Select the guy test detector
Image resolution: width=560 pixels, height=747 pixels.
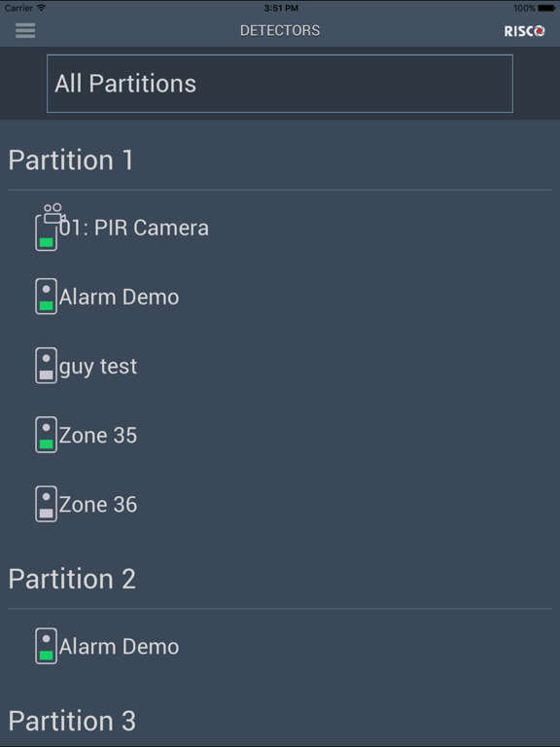click(98, 367)
